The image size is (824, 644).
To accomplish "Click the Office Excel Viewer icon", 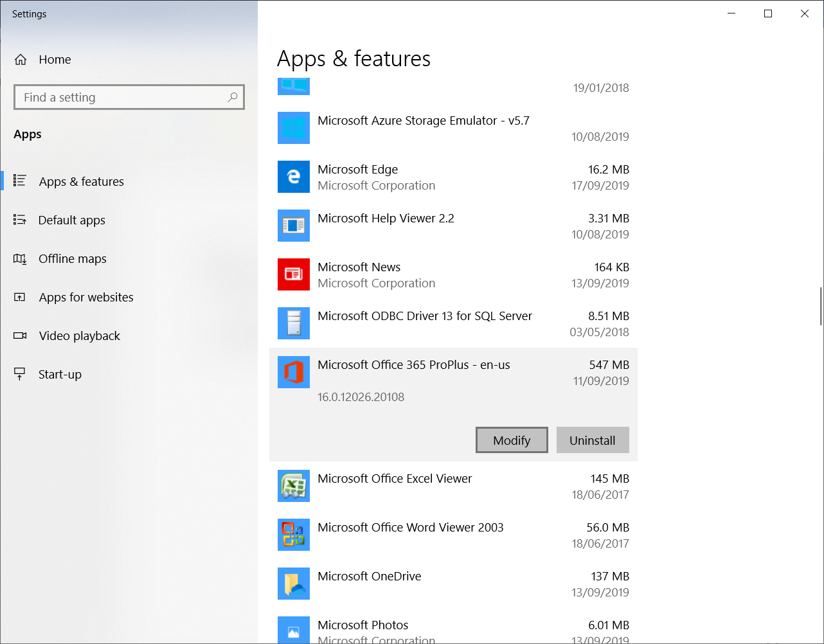I will click(294, 486).
